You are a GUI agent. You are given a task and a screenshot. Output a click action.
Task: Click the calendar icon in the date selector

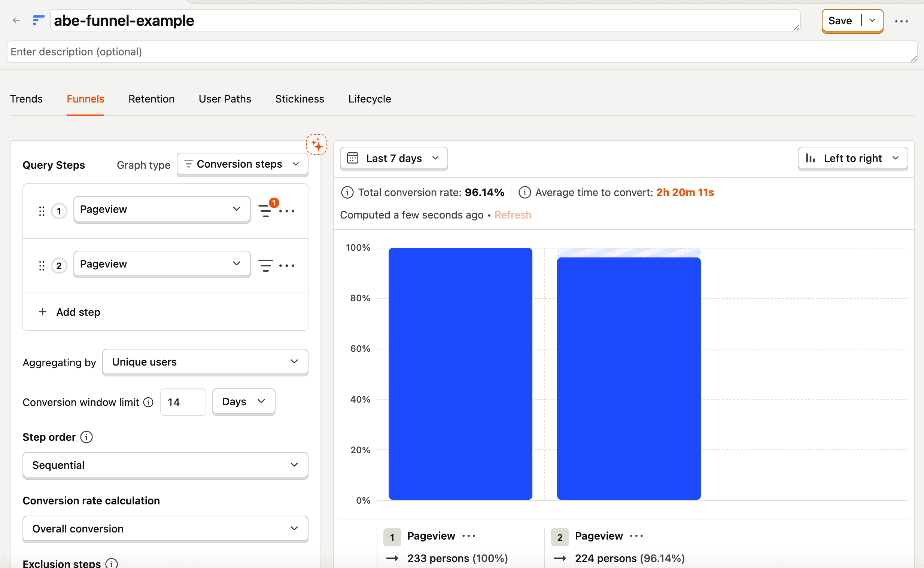click(353, 158)
